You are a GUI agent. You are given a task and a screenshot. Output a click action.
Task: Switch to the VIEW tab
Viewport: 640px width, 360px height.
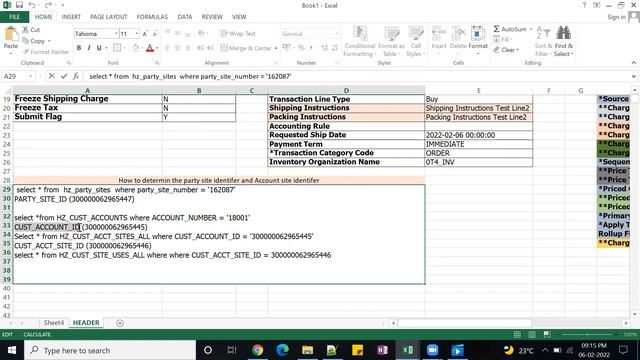(x=239, y=17)
